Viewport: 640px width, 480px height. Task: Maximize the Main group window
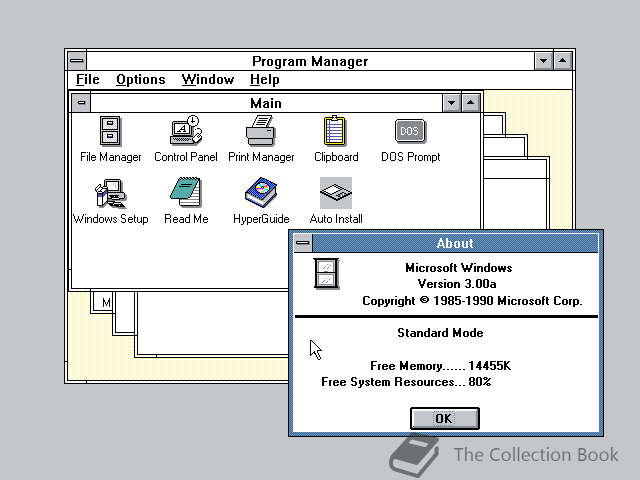tap(470, 103)
